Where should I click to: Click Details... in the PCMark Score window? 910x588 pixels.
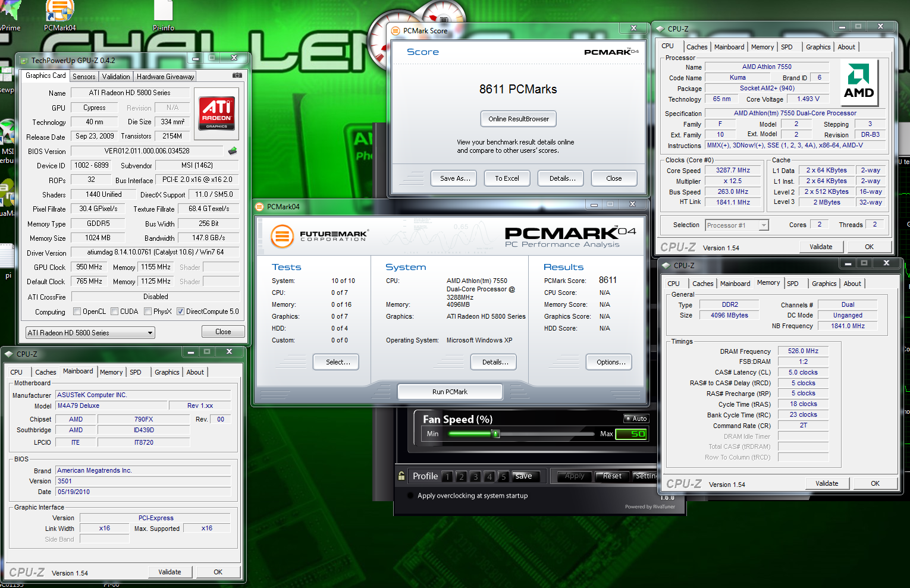(561, 178)
